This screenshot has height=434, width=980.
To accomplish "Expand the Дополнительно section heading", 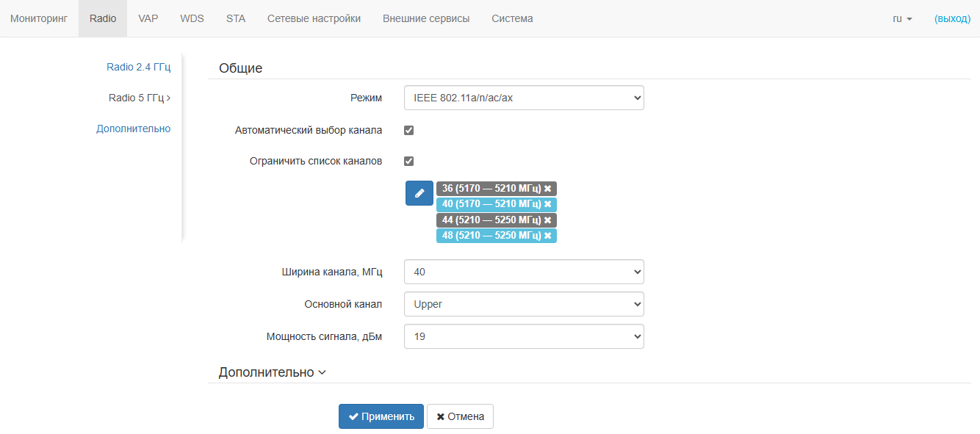I will 272,372.
